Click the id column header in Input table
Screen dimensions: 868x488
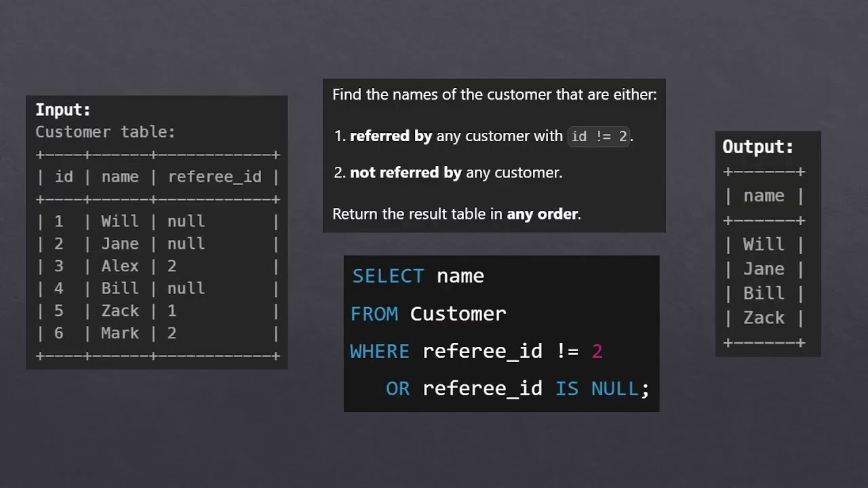point(64,177)
